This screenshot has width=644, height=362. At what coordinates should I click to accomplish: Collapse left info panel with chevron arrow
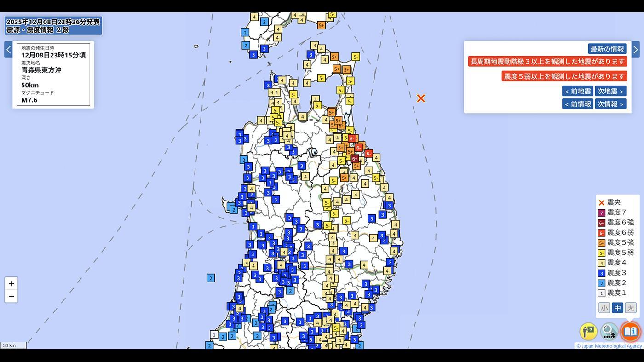(8, 50)
